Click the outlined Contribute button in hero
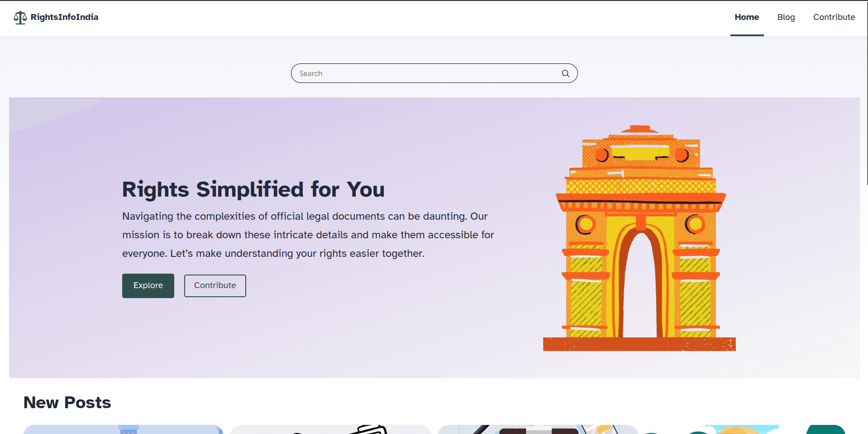The width and height of the screenshot is (868, 434). [215, 285]
